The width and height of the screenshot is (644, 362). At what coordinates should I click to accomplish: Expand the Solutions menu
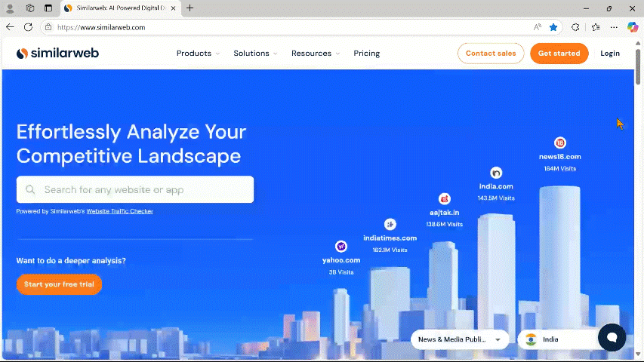[255, 54]
